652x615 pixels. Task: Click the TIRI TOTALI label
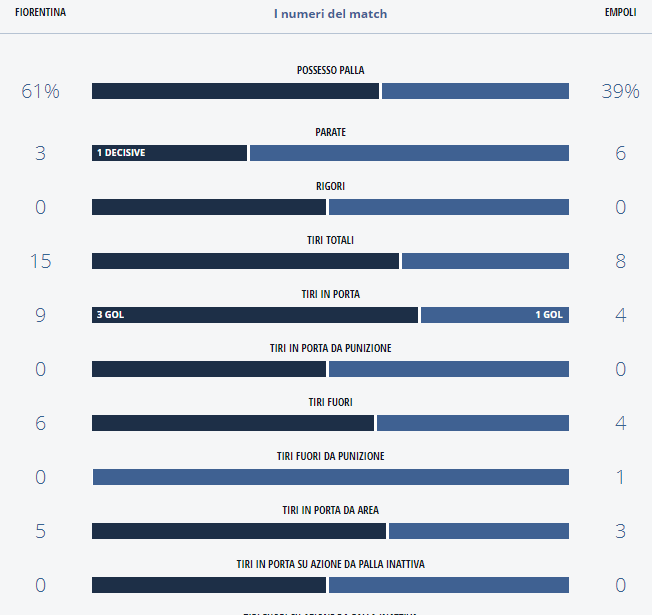[x=330, y=240]
